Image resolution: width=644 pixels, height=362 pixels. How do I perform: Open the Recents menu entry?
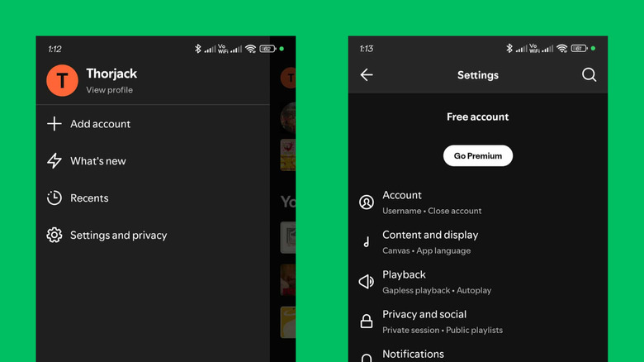pos(153,198)
